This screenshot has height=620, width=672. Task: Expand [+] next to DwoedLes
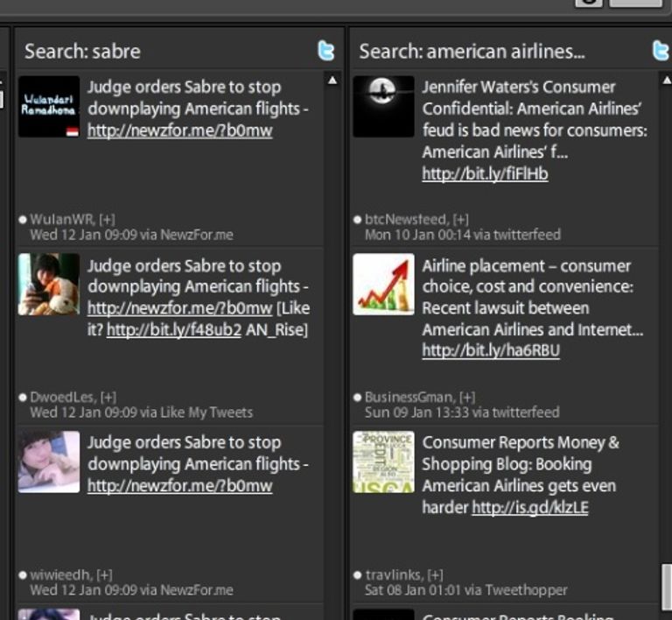point(108,397)
